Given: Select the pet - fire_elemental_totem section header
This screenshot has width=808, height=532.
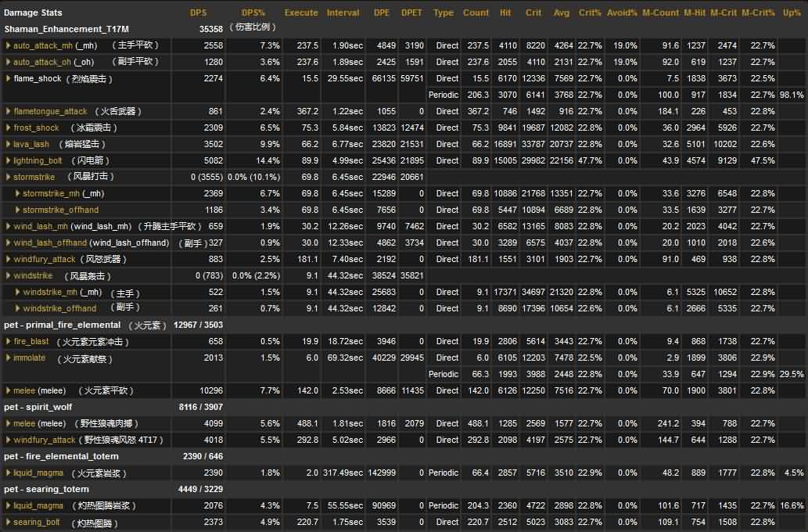Looking at the screenshot, I should pos(61,457).
